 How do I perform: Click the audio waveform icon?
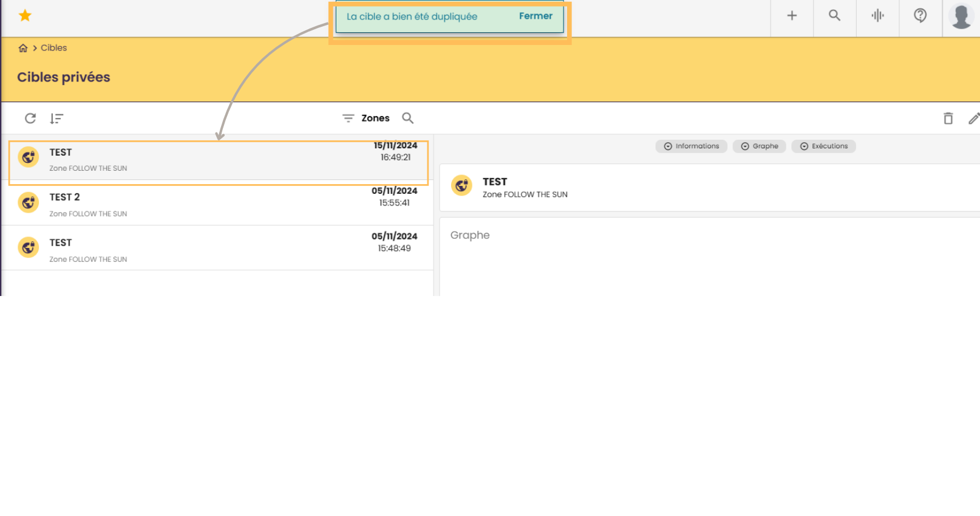pyautogui.click(x=877, y=16)
